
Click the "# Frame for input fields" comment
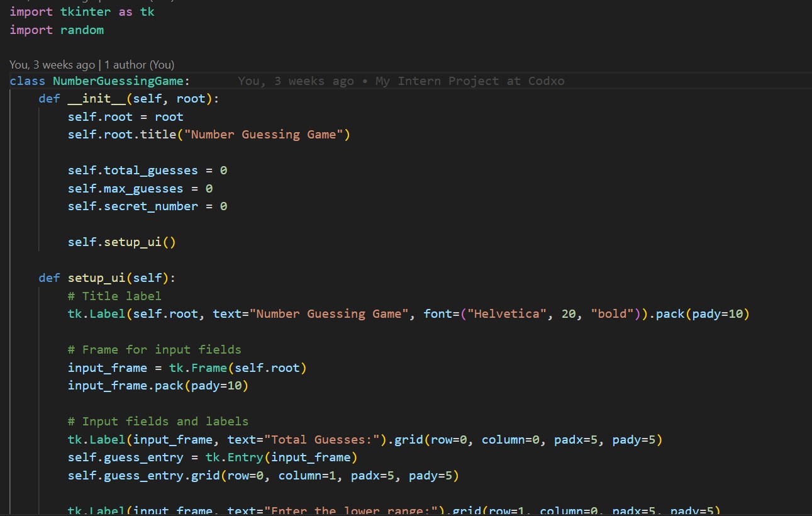pos(154,349)
